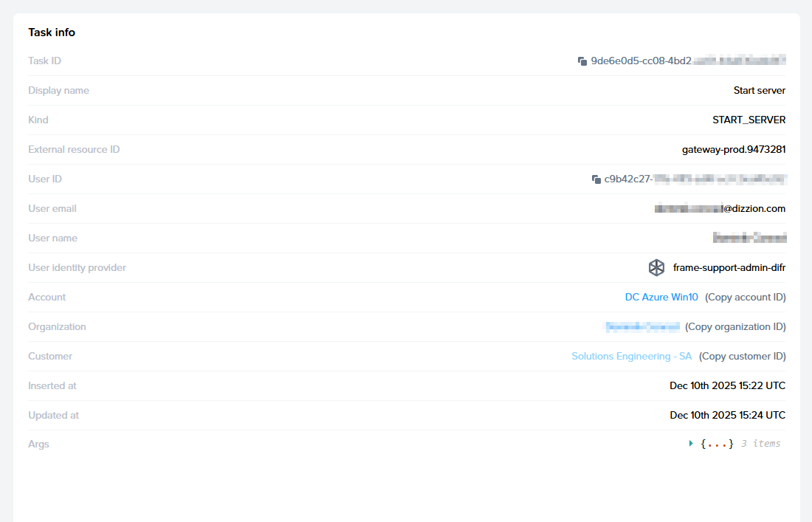This screenshot has width=812, height=522.
Task: Click the Task ID value starting 9de6e0d5
Action: pos(687,61)
